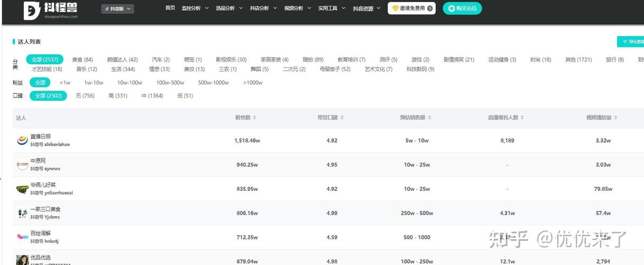The height and width of the screenshot is (265, 644).
Task: Select the 美食 (84) category filter
Action: 83,60
